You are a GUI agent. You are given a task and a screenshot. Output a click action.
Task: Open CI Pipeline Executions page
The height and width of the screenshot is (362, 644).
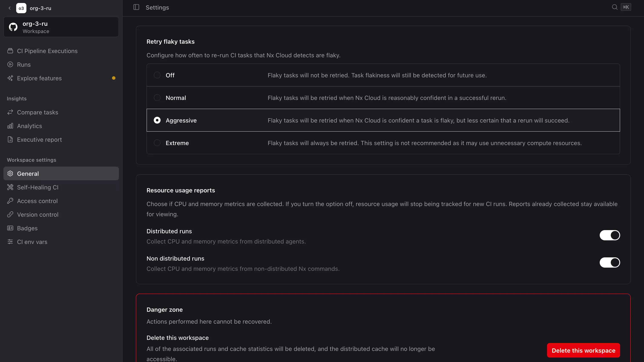coord(61,51)
